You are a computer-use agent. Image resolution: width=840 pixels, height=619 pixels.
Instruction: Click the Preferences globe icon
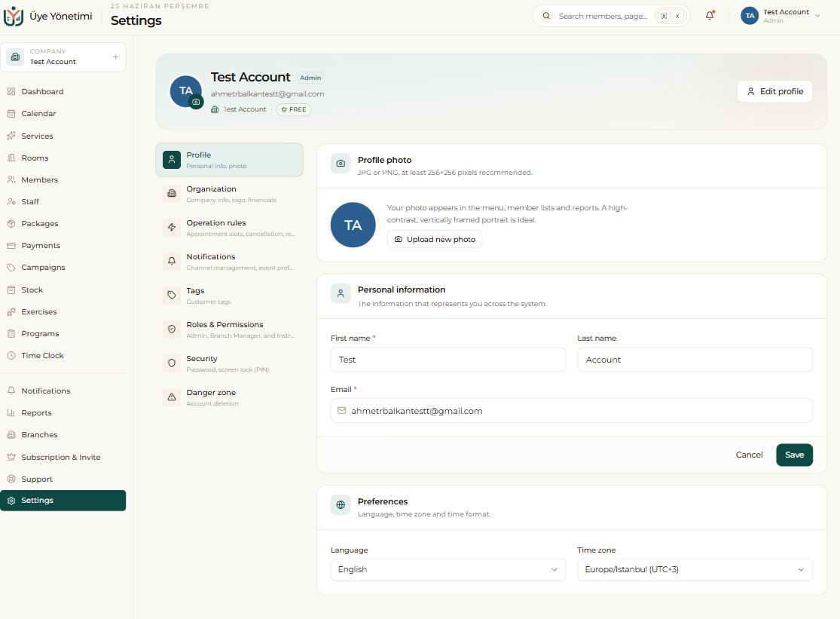pos(341,505)
